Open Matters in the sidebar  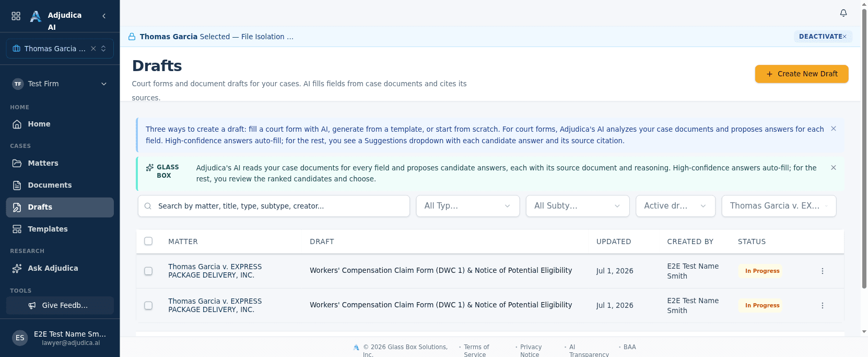60,163
